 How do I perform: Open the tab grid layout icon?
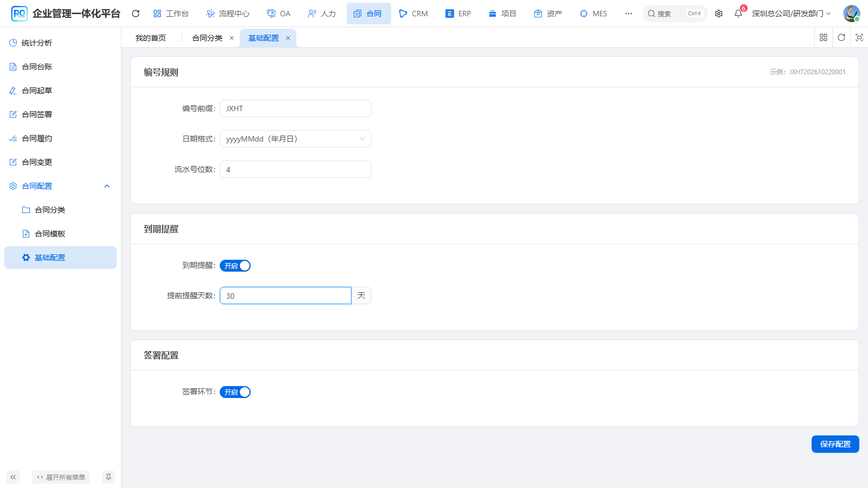tap(824, 37)
